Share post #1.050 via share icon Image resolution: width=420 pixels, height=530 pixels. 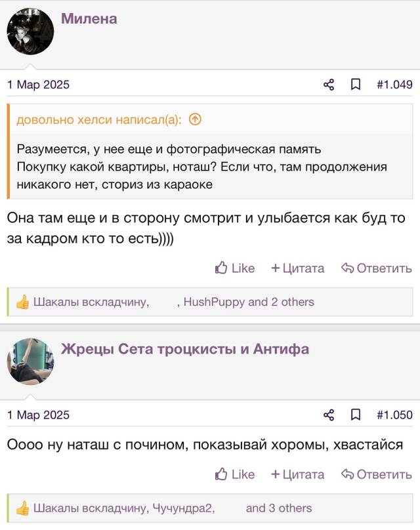click(329, 415)
